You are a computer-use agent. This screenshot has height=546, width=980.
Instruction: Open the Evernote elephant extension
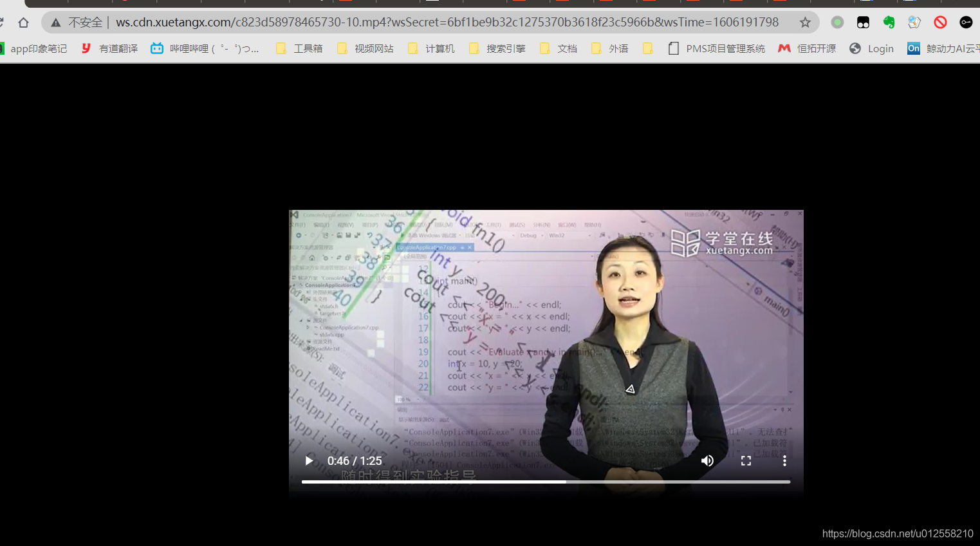pyautogui.click(x=889, y=23)
